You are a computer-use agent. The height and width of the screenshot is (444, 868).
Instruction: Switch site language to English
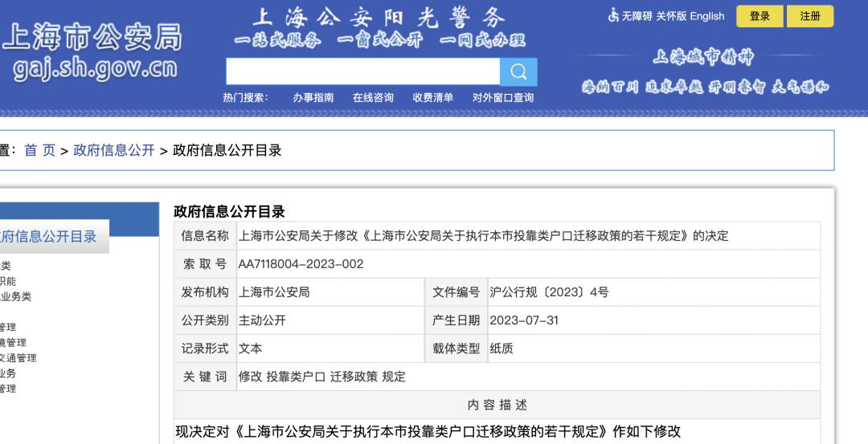pyautogui.click(x=706, y=16)
